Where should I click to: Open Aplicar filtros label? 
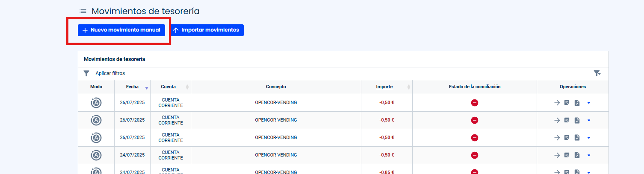click(110, 73)
